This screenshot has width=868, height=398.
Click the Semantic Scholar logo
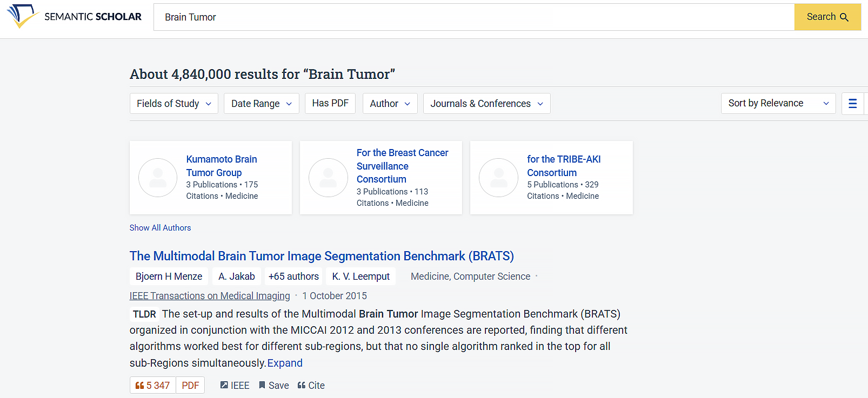(x=74, y=17)
